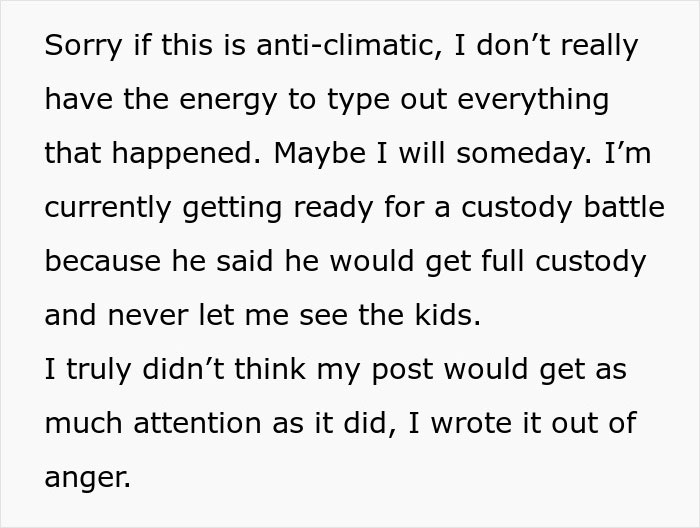Click the word "never" in sixth line
This screenshot has height=528, width=700.
(148, 316)
